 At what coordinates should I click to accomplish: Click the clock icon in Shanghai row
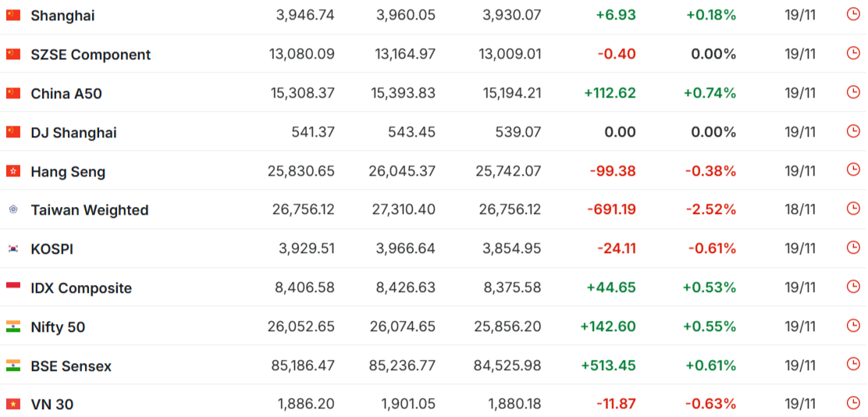click(853, 14)
